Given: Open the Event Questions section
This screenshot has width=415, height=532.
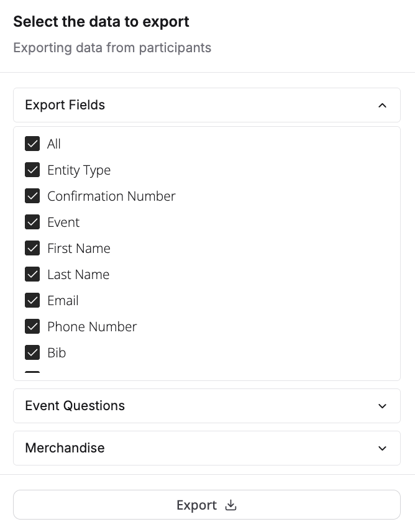Looking at the screenshot, I should point(75,406).
